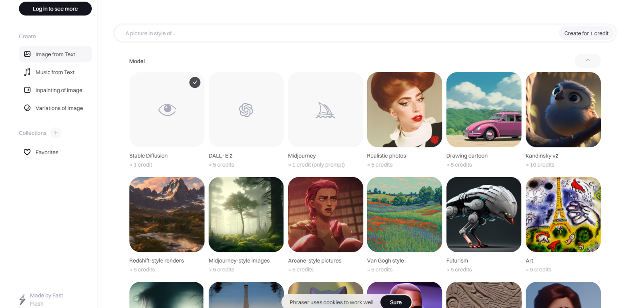This screenshot has width=644, height=308.
Task: Open Variations of Image menu item
Action: [55, 108]
